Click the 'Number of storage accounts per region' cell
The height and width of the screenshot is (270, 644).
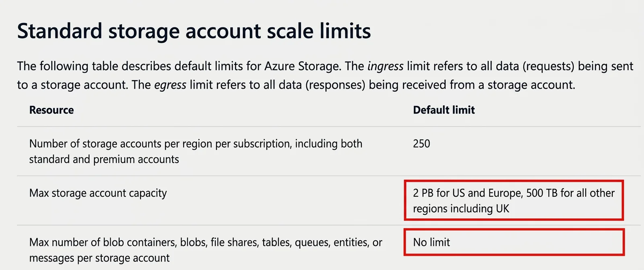click(x=196, y=152)
